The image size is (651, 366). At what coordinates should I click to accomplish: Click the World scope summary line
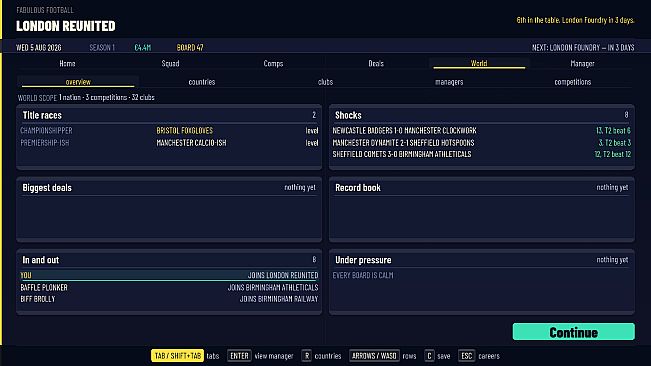pos(86,98)
